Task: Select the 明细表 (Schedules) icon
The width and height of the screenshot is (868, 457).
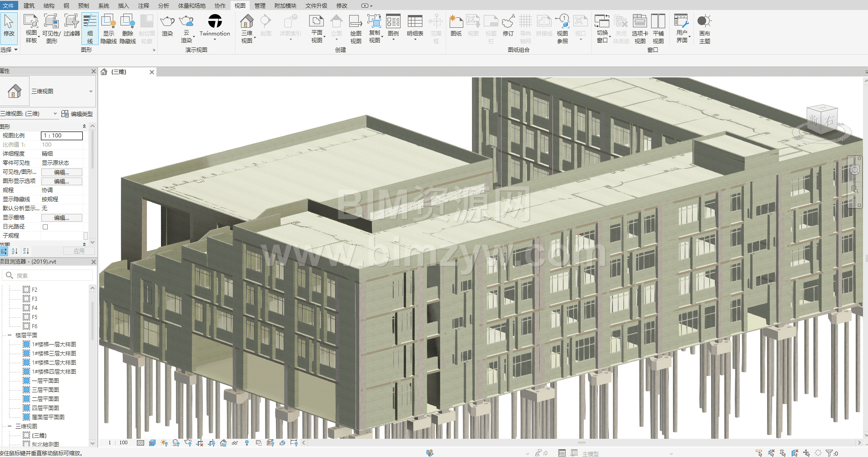Action: [x=415, y=22]
